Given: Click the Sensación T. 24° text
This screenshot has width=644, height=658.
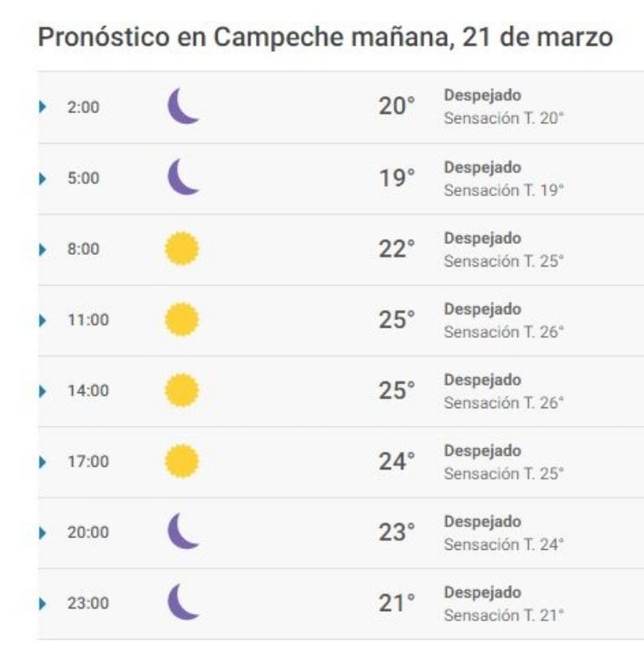Looking at the screenshot, I should [x=504, y=544].
